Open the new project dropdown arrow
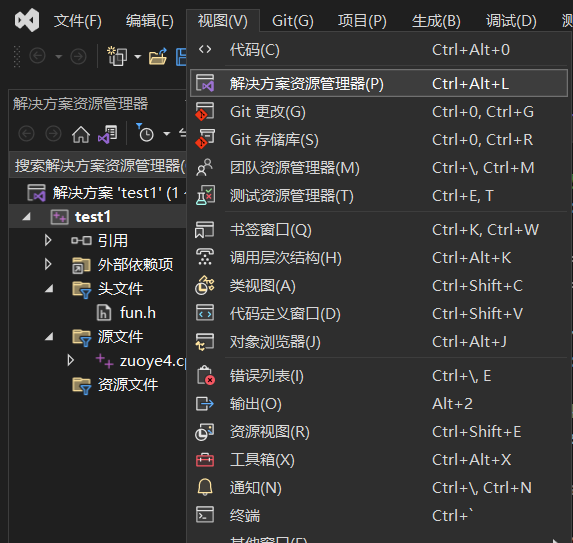 pos(137,57)
